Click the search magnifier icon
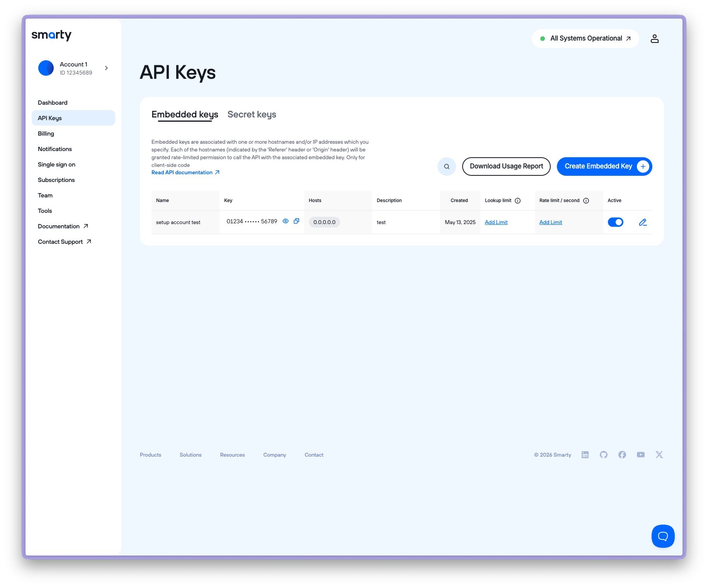This screenshot has height=588, width=708. (x=446, y=167)
